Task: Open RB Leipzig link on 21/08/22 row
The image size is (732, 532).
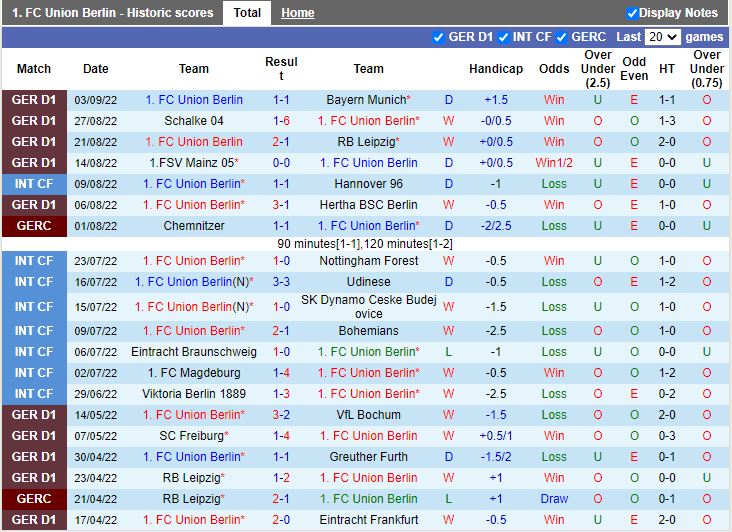Action: click(x=368, y=142)
